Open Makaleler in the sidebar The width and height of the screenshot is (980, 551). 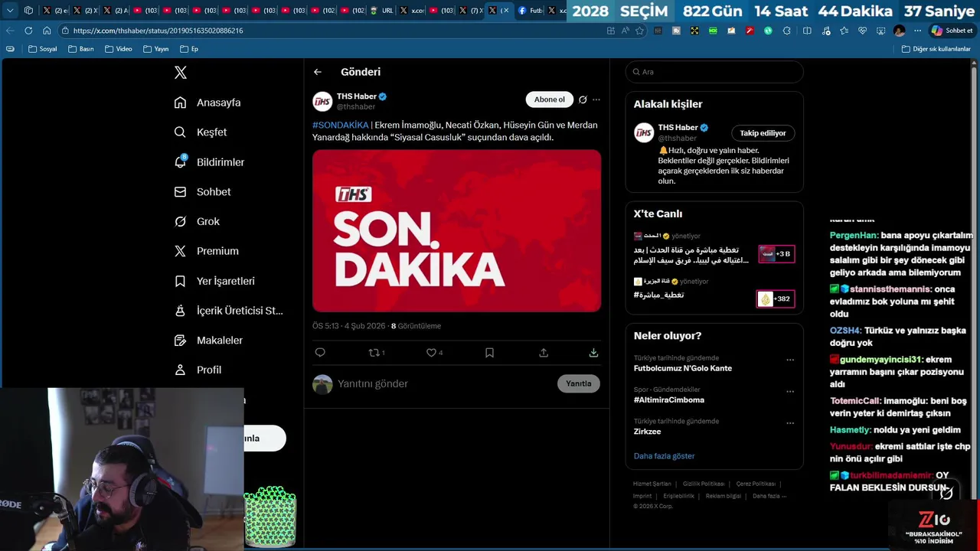208,341
